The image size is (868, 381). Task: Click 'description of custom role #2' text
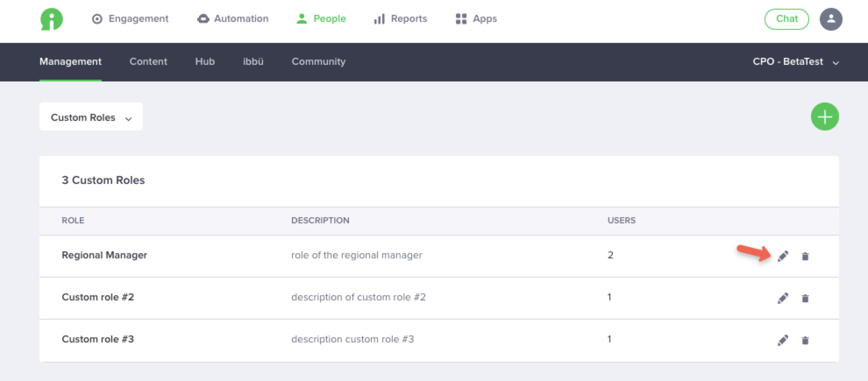(x=359, y=297)
